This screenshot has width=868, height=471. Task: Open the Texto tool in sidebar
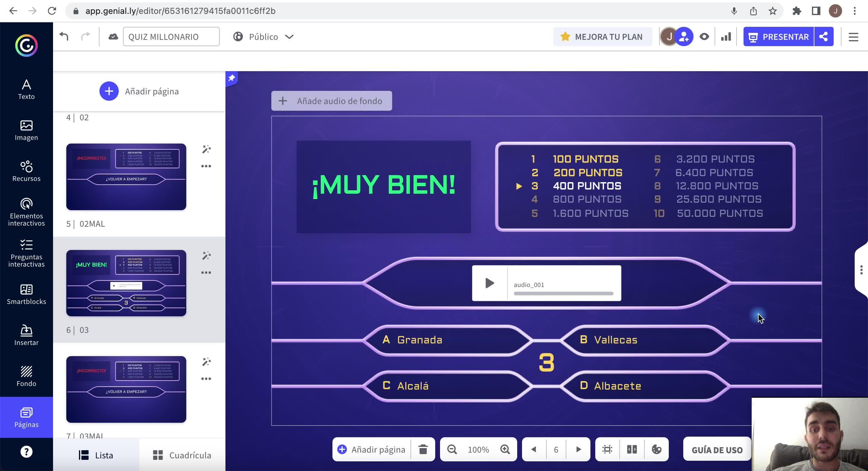(x=26, y=89)
